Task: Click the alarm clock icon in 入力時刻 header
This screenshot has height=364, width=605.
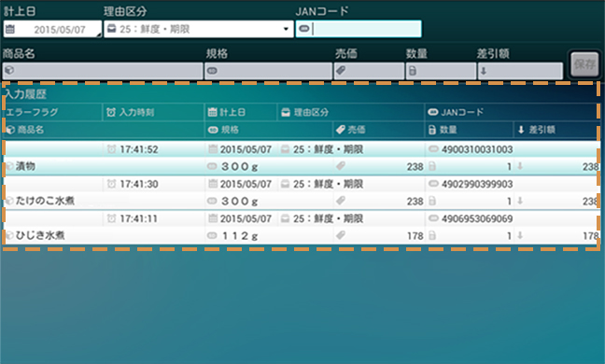Action: pyautogui.click(x=111, y=112)
